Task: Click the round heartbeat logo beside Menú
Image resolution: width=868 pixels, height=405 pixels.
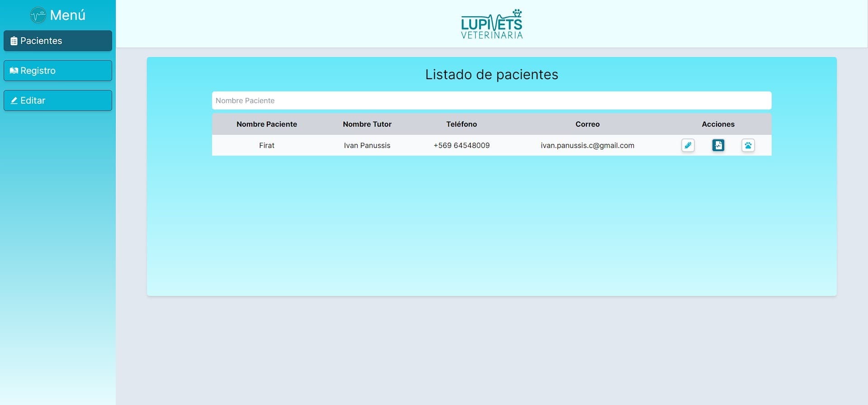Action: (x=38, y=15)
